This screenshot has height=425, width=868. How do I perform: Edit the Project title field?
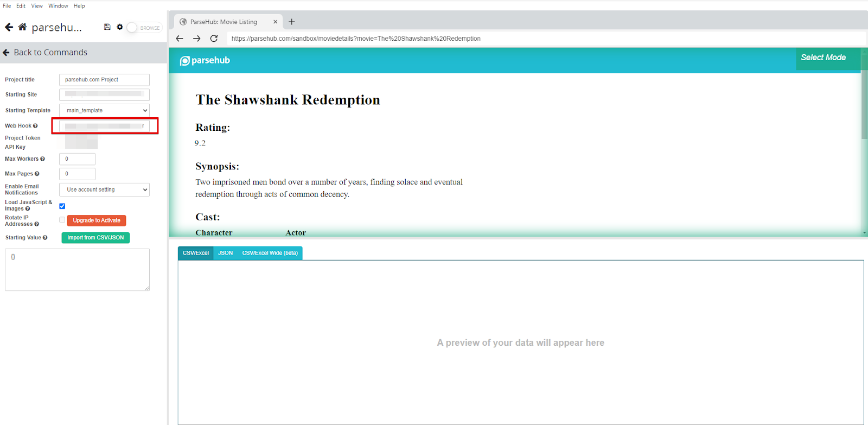(104, 80)
